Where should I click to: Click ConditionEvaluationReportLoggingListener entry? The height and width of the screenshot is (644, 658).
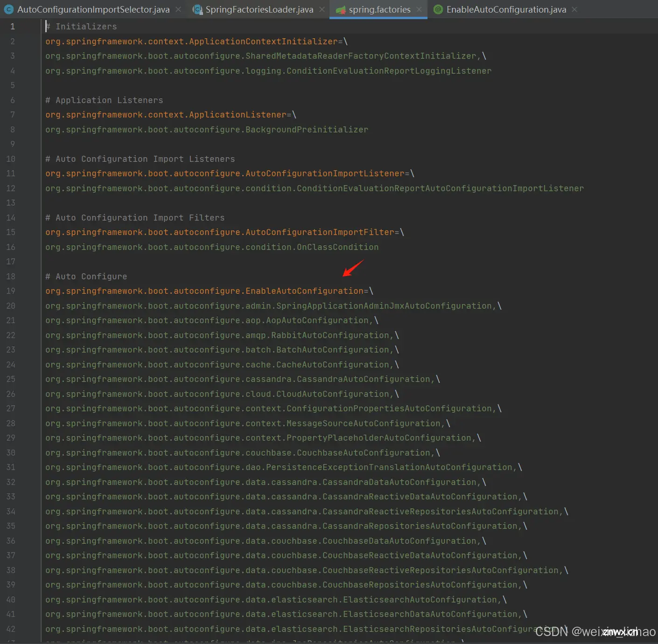coord(268,71)
